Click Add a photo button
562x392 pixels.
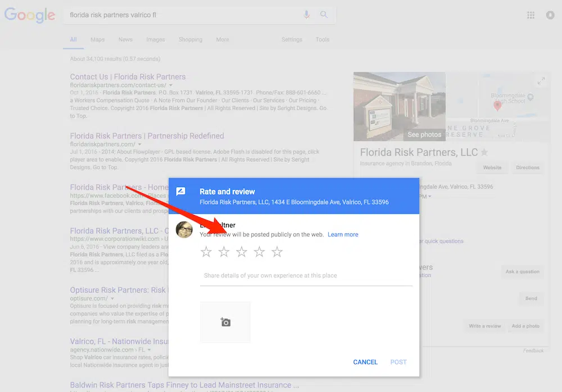tap(525, 326)
